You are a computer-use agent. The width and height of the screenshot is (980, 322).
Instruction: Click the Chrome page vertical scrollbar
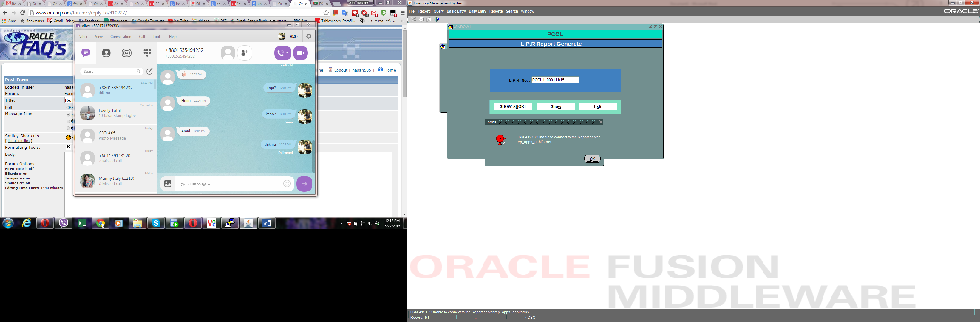(x=405, y=63)
